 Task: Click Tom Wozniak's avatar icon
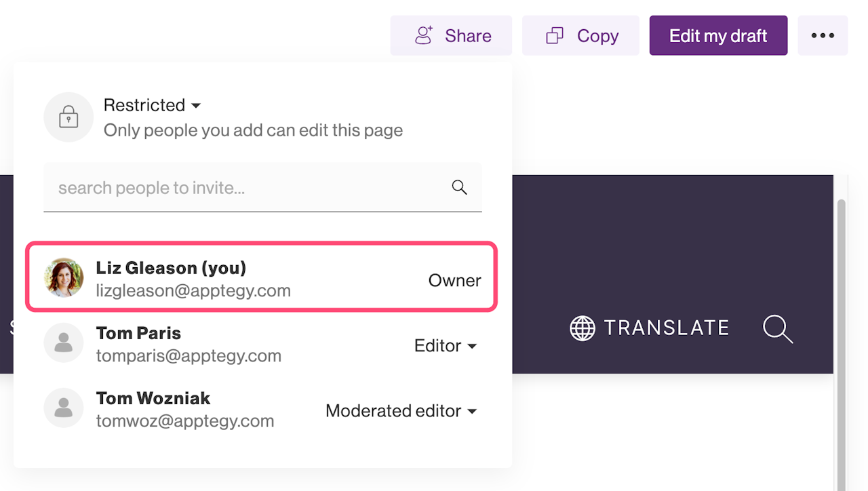click(x=64, y=408)
